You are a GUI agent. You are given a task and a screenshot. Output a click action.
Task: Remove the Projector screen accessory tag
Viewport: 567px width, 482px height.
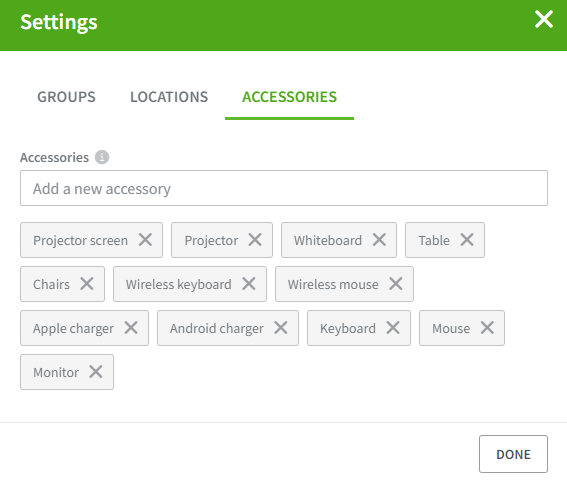tap(145, 240)
